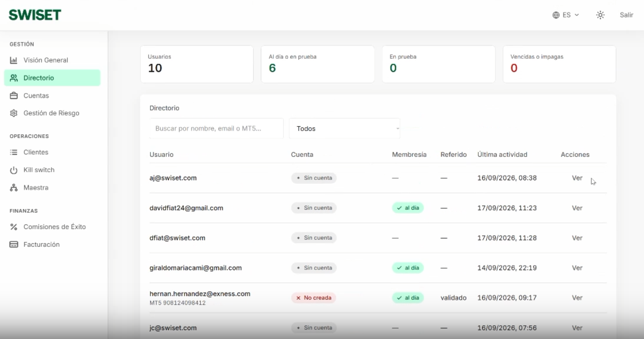Click the Kill switch power icon
Viewport: 644px width, 339px height.
point(14,170)
